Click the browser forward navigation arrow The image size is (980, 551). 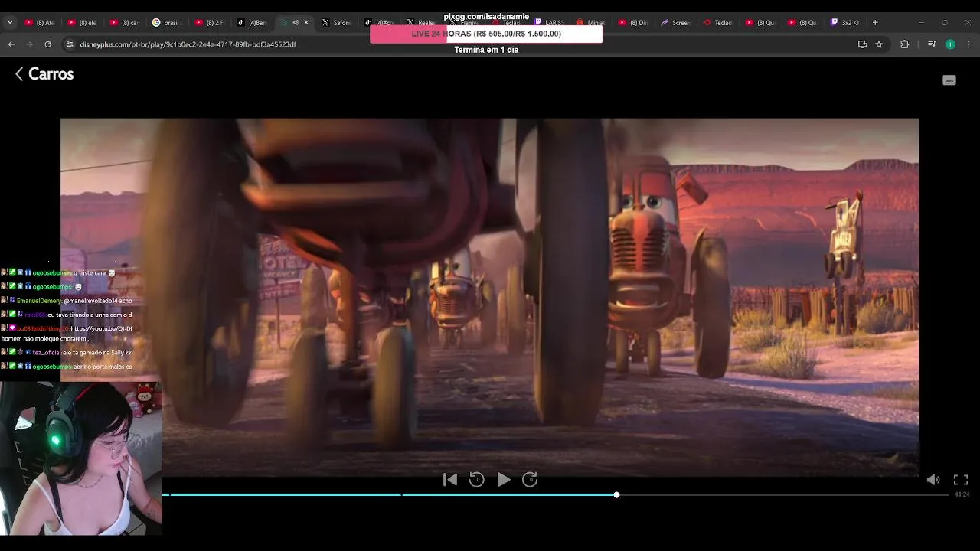click(30, 44)
